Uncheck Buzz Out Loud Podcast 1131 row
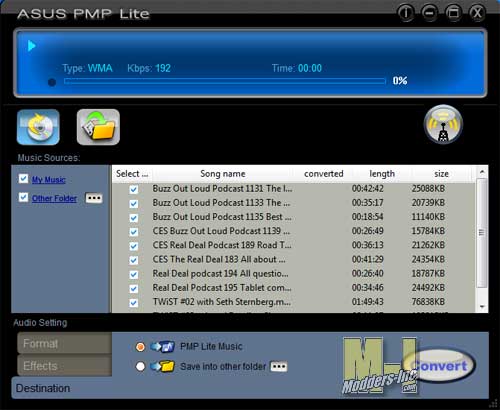The height and width of the screenshot is (410, 500). 134,189
